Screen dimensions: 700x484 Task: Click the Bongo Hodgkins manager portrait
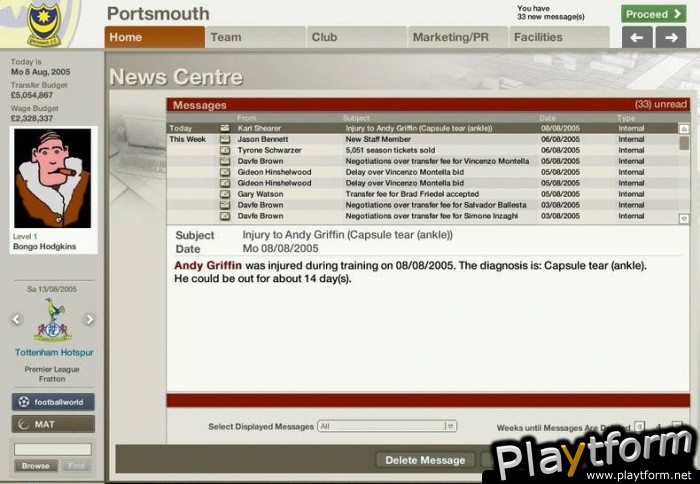[x=52, y=179]
